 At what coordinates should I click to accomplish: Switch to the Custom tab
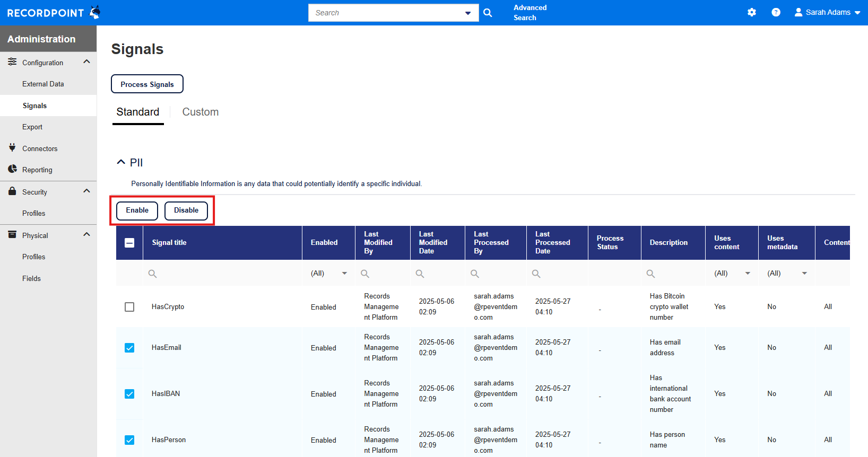200,112
